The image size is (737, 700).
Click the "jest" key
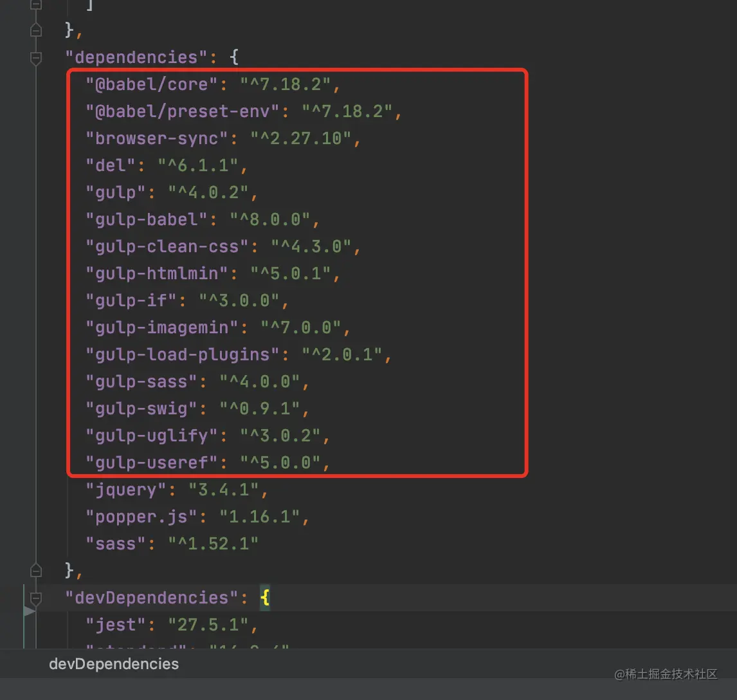(x=116, y=625)
